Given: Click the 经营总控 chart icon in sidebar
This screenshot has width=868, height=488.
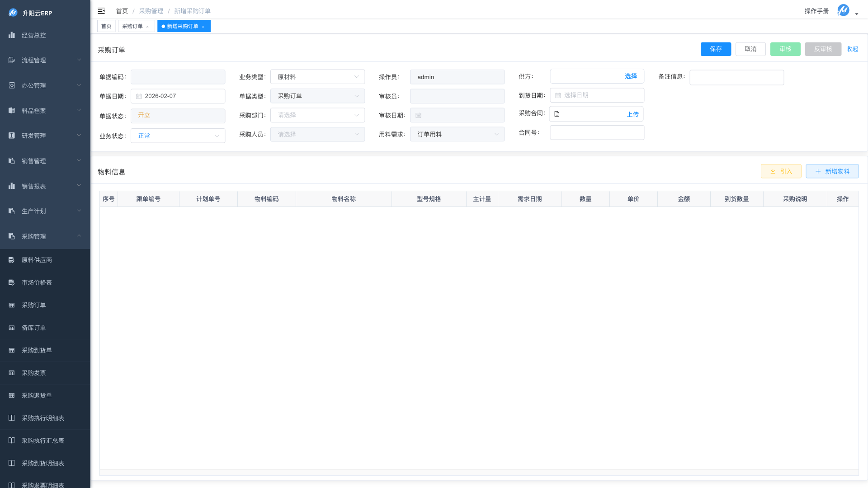Looking at the screenshot, I should point(12,35).
